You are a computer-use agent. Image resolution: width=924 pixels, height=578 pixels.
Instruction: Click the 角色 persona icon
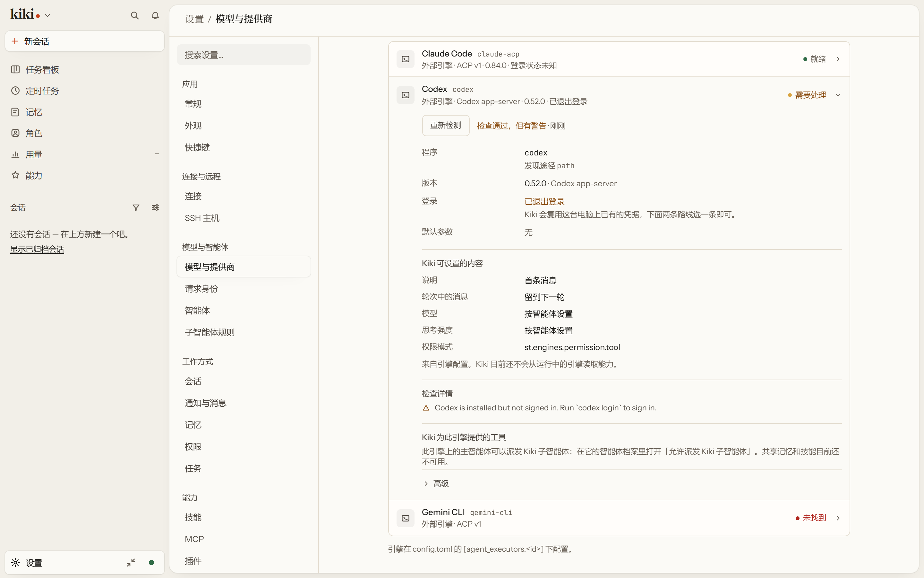point(15,133)
